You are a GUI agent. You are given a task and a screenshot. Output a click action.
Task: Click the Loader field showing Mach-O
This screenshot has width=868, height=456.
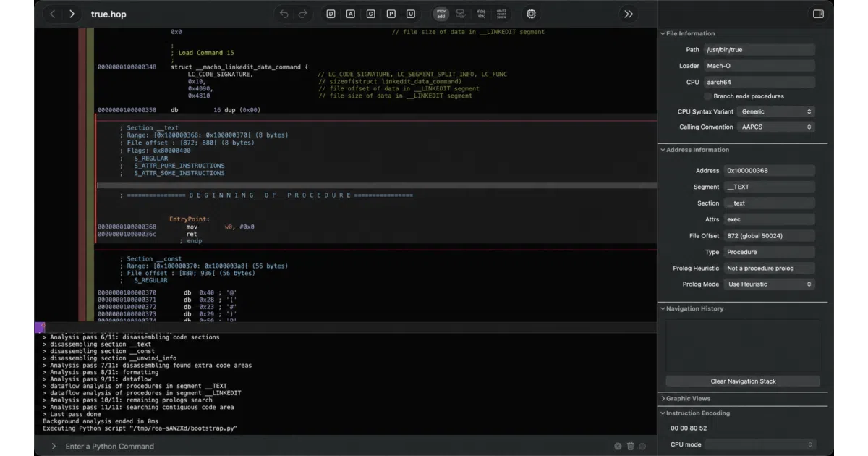pos(759,66)
